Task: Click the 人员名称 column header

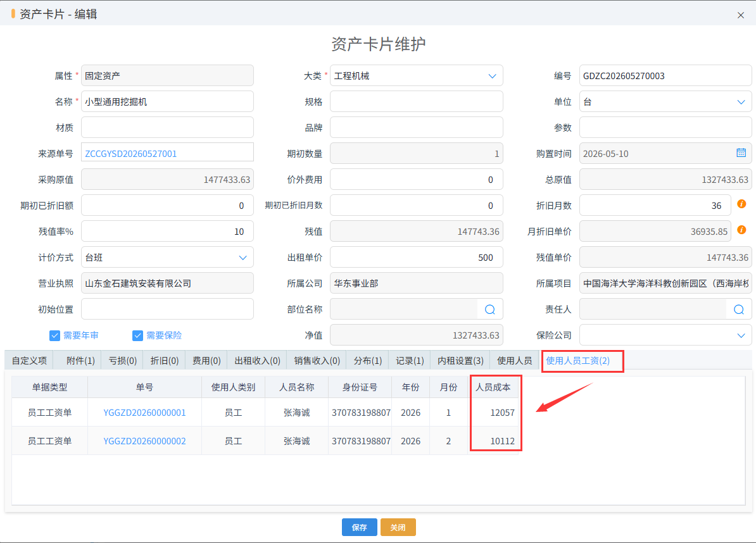Action: coord(296,387)
